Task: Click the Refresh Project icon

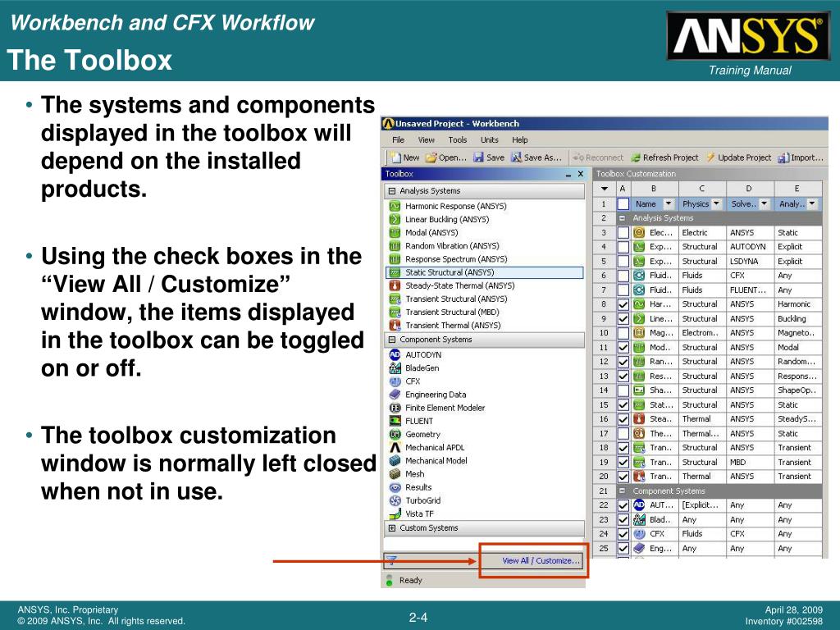Action: point(636,157)
